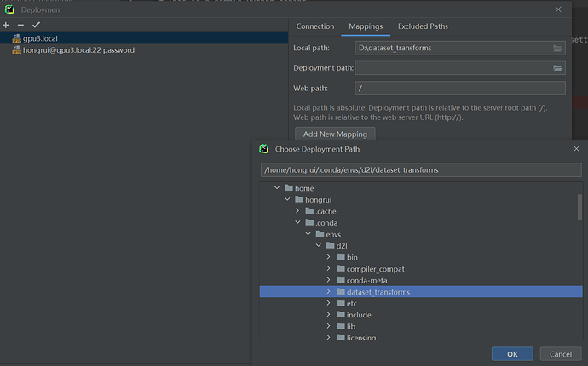588x366 pixels.
Task: Confirm path with OK button
Action: (512, 354)
